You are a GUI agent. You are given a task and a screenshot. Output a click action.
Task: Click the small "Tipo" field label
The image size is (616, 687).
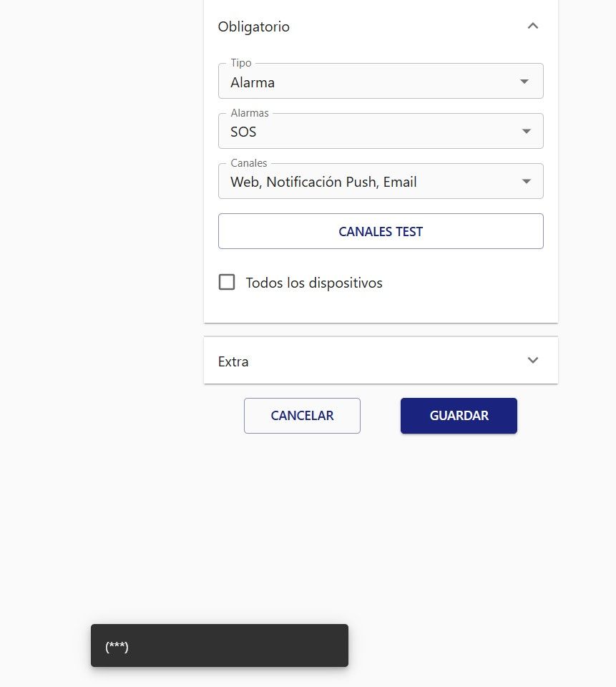tap(241, 63)
